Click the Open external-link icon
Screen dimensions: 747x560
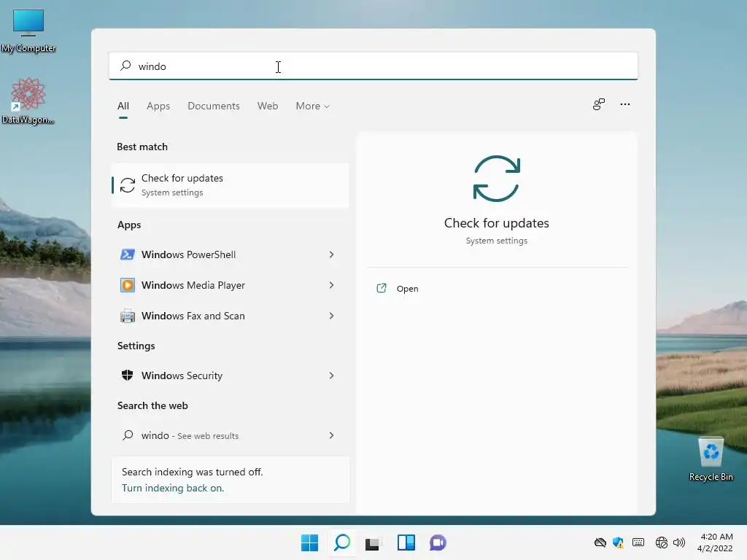click(382, 288)
